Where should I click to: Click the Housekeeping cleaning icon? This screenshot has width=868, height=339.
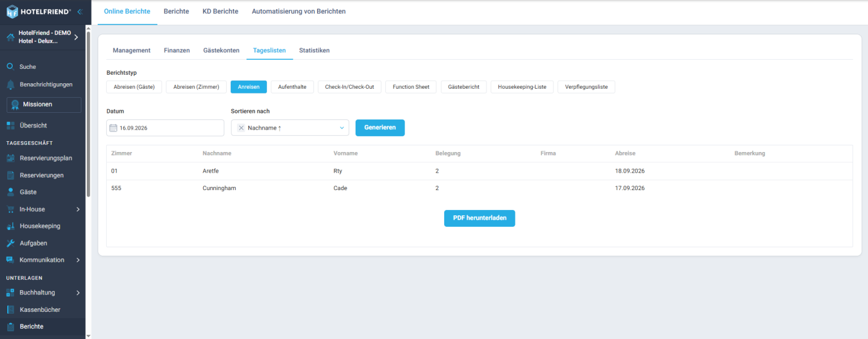point(10,226)
